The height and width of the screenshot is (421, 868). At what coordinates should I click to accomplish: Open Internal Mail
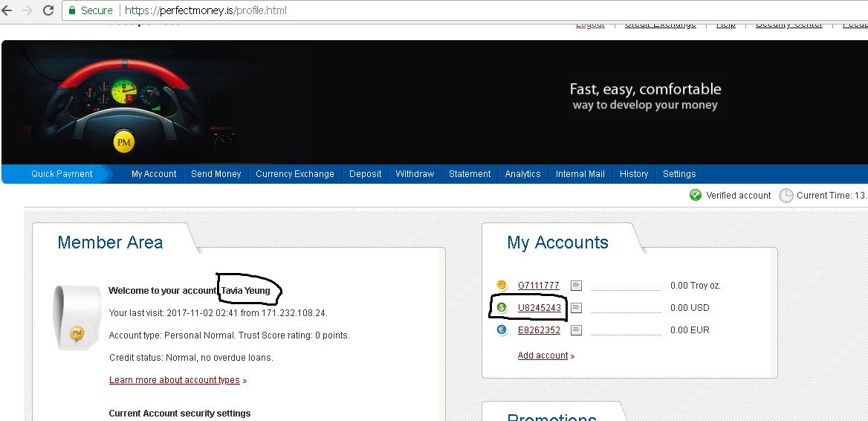coord(580,174)
